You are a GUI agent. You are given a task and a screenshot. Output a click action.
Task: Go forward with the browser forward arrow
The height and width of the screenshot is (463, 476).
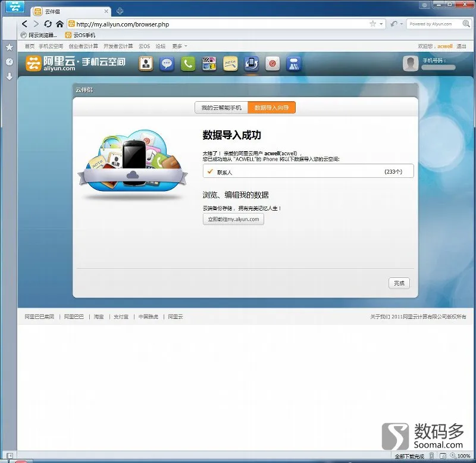click(x=36, y=24)
